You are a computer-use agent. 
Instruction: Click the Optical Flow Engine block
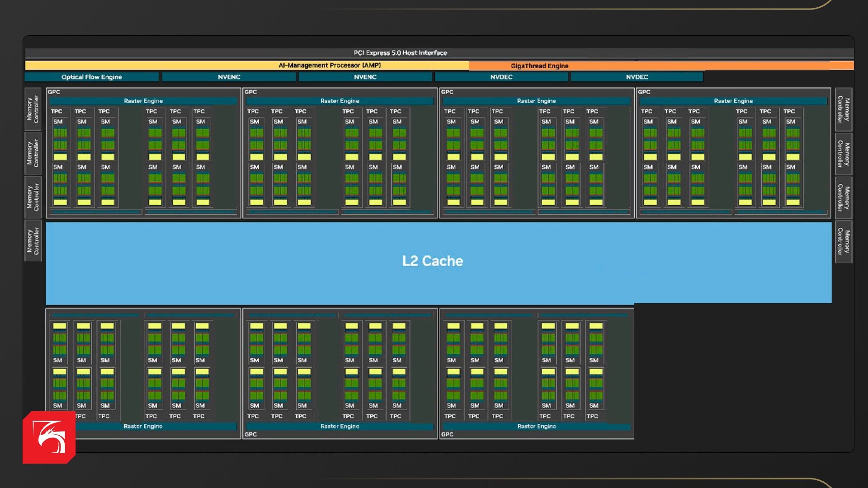(92, 77)
